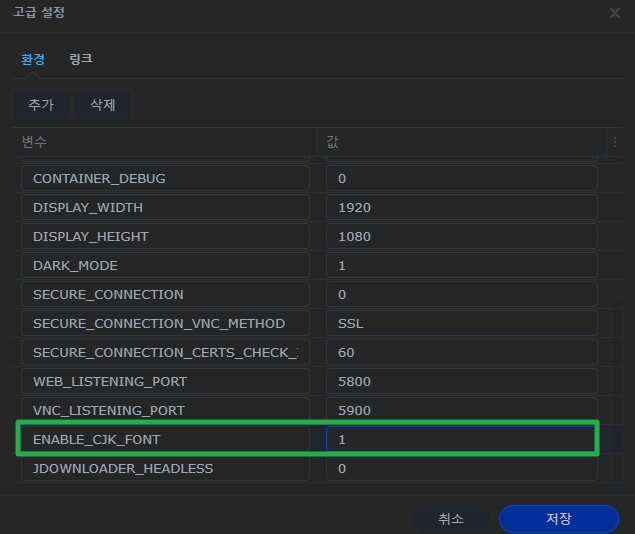Image resolution: width=635 pixels, height=534 pixels.
Task: Switch to the 환경 tab
Action: pos(33,59)
